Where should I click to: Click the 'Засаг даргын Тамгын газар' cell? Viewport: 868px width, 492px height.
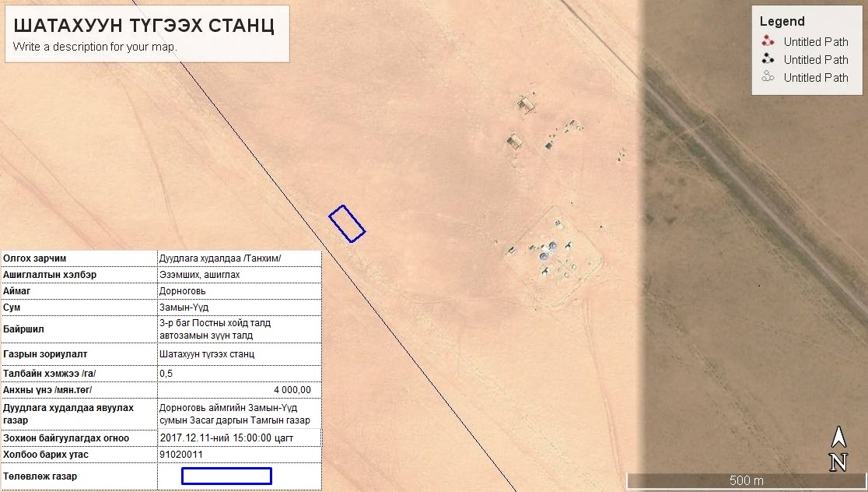click(x=239, y=414)
